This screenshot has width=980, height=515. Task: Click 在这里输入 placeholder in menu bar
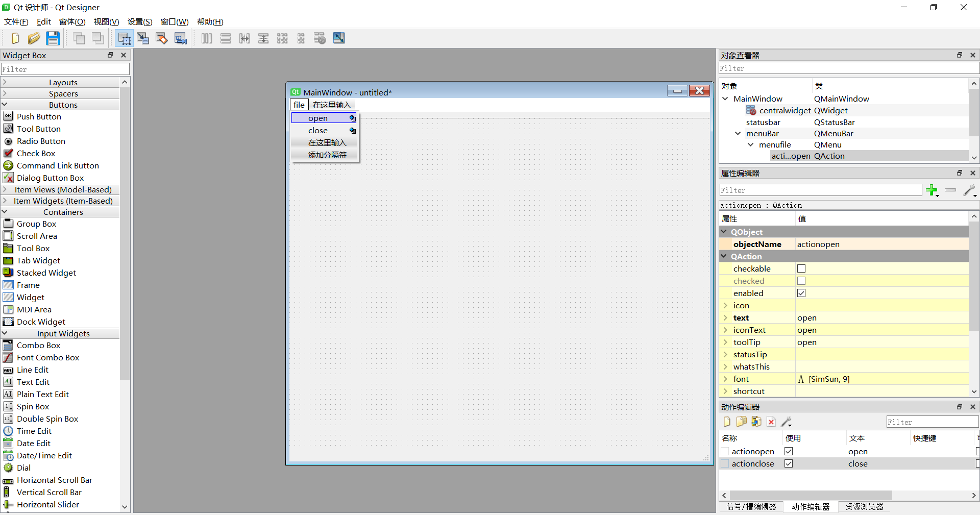point(332,105)
